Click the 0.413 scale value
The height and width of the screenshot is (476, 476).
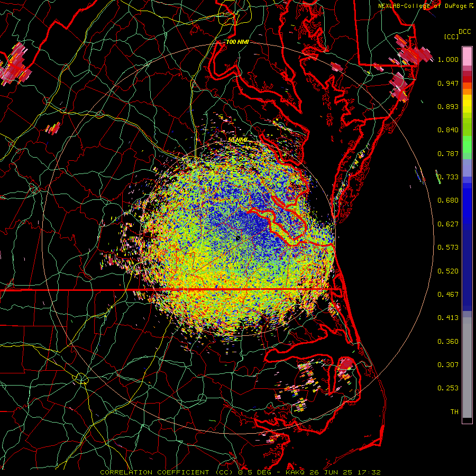(x=448, y=318)
